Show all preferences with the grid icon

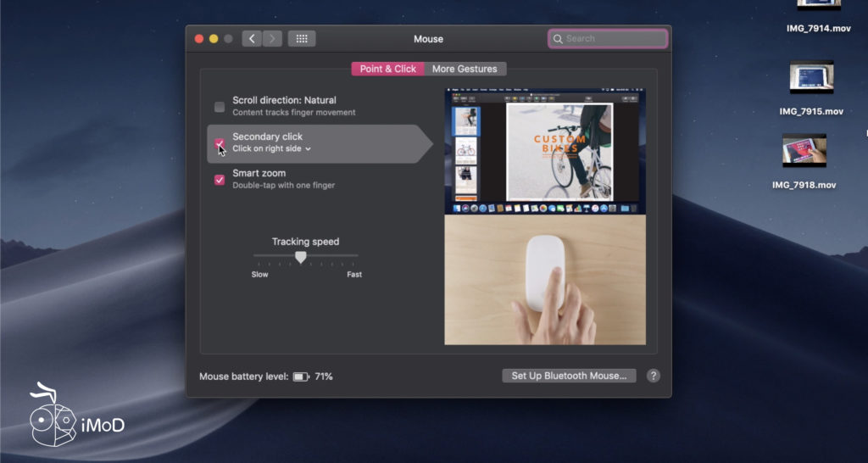(302, 39)
